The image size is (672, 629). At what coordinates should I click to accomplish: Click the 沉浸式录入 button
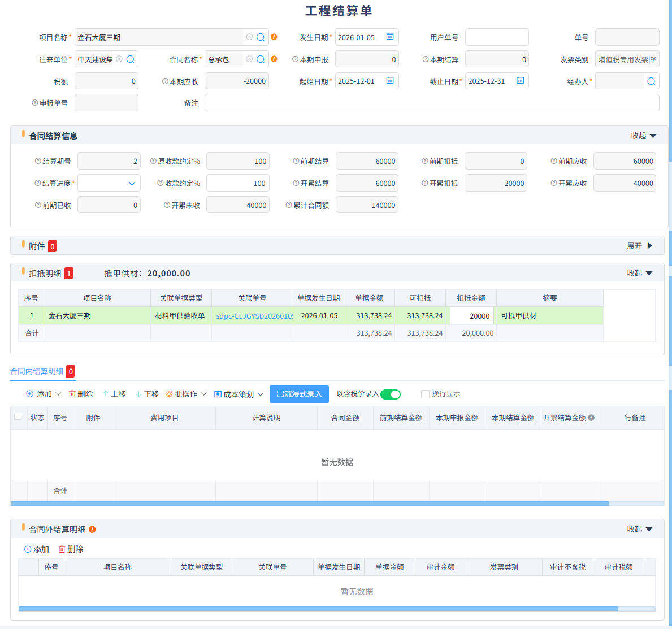[299, 394]
